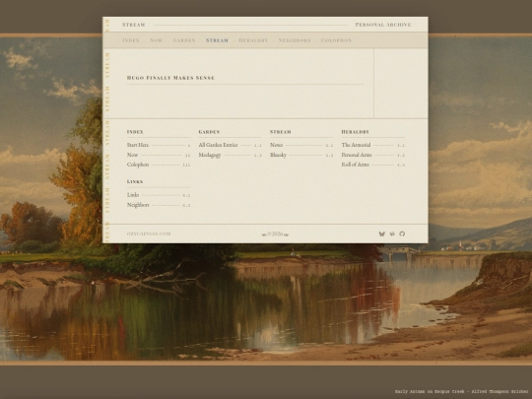Image resolution: width=532 pixels, height=399 pixels.
Task: Go to Index in the top navigation bar
Action: click(131, 40)
